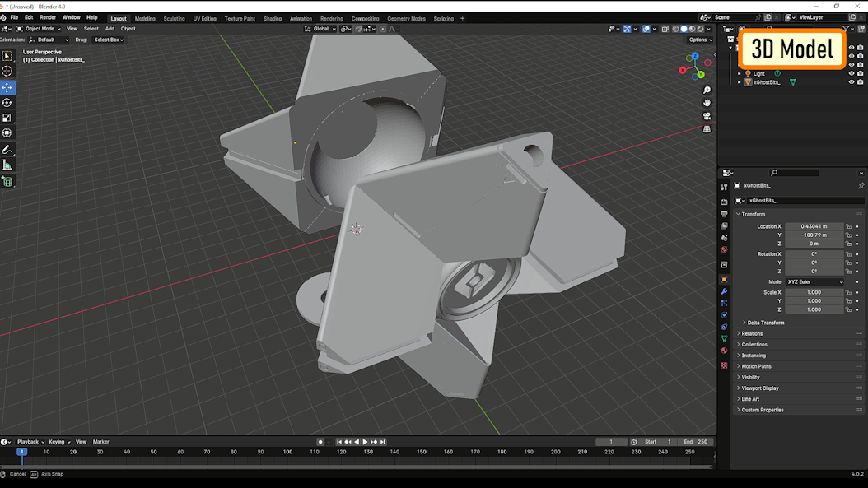Select the combined Transform tool

pyautogui.click(x=7, y=132)
